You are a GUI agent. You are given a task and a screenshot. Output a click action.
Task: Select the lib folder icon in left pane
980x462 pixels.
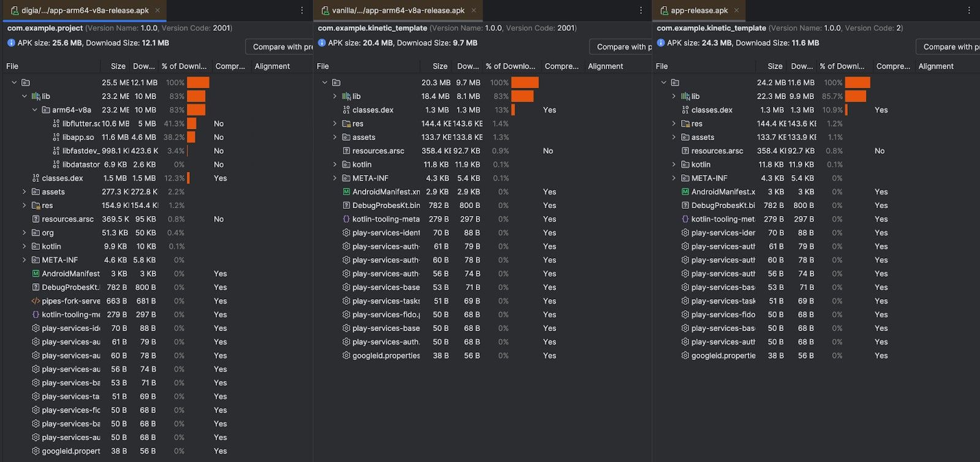point(36,96)
